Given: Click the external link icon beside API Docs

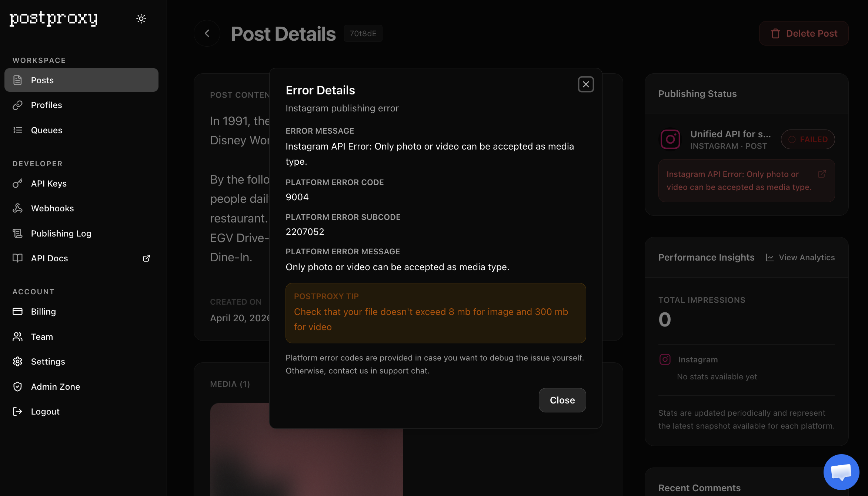Looking at the screenshot, I should tap(147, 258).
